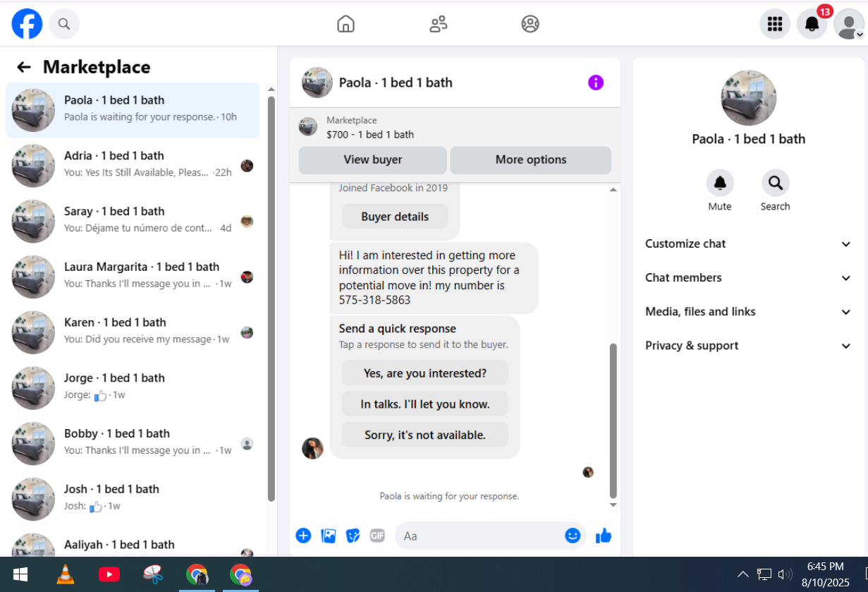Open the Friends icon in top bar

click(x=438, y=25)
